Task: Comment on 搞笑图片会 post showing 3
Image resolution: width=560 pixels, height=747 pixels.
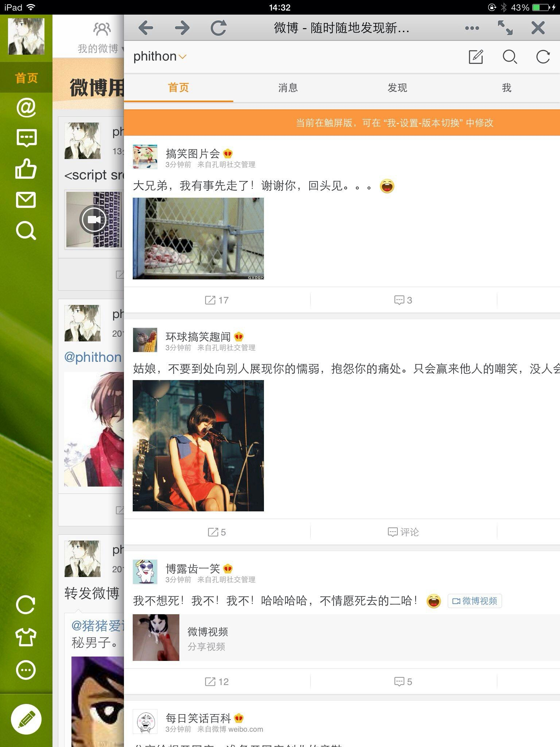Action: [403, 300]
